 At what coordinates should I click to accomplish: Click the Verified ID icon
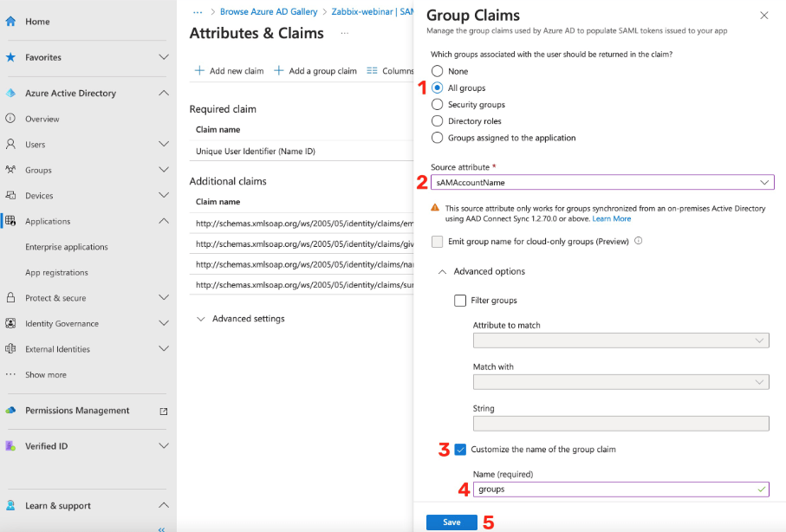tap(10, 446)
